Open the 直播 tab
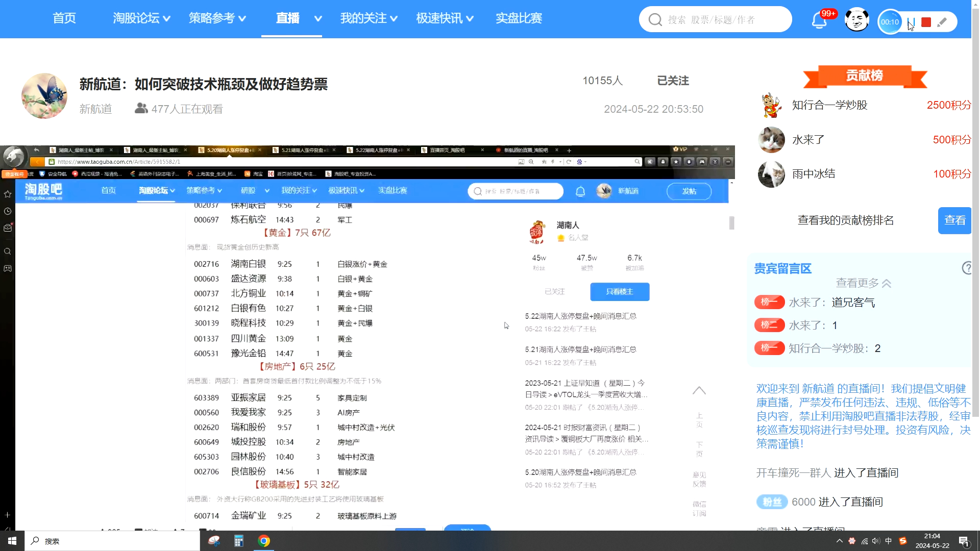 pos(287,18)
